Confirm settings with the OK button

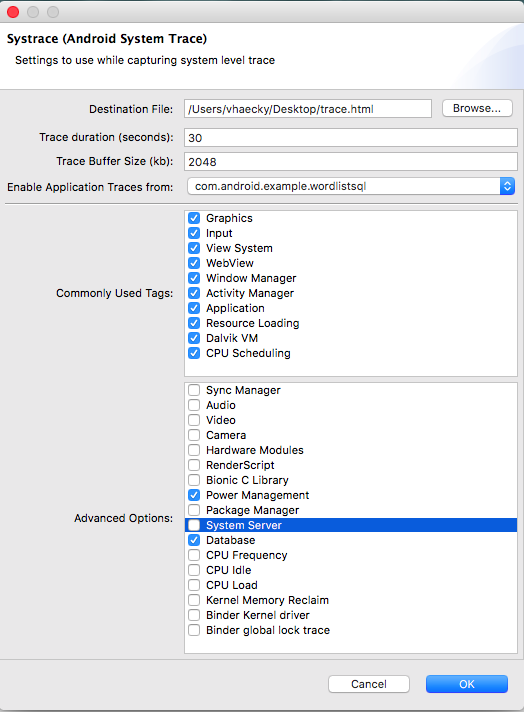(467, 684)
